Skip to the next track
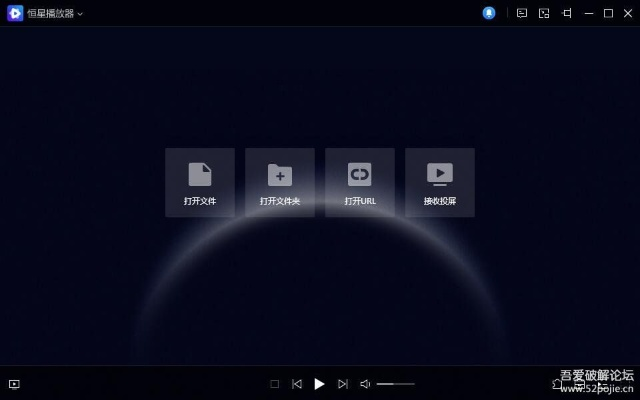640x400 pixels. click(343, 384)
